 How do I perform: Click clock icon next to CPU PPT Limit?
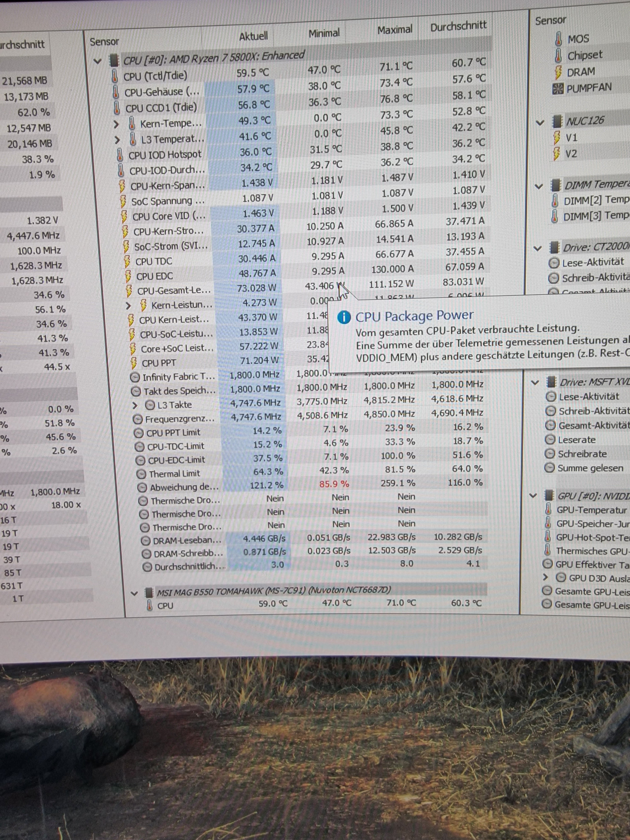click(138, 433)
